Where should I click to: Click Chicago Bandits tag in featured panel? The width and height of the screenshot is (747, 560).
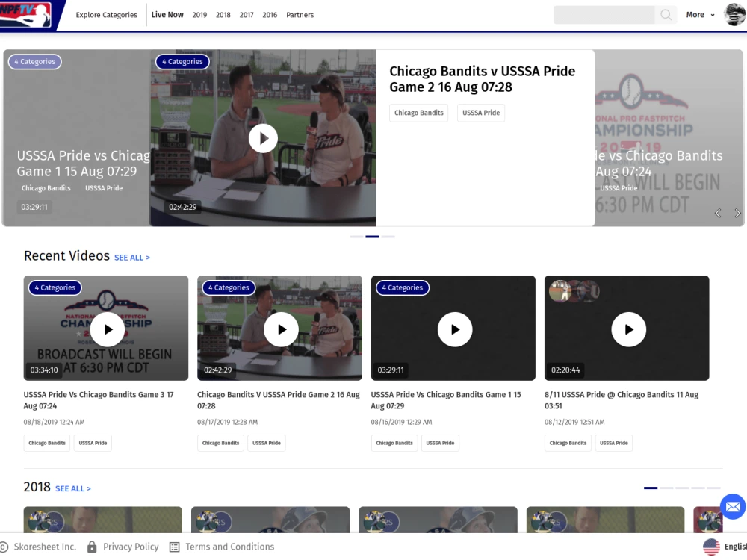click(419, 113)
